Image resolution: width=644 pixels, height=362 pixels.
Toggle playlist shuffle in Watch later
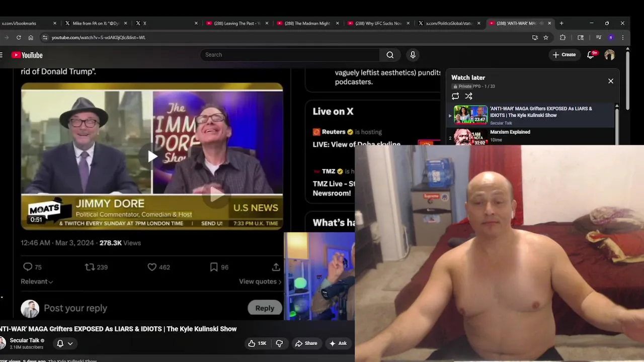[468, 96]
